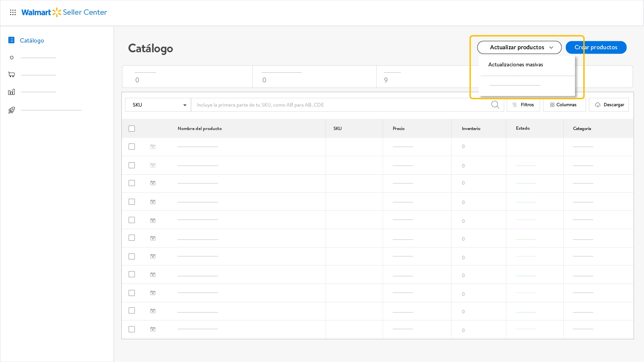
Task: Open the bar chart analytics sidebar icon
Action: 11,92
